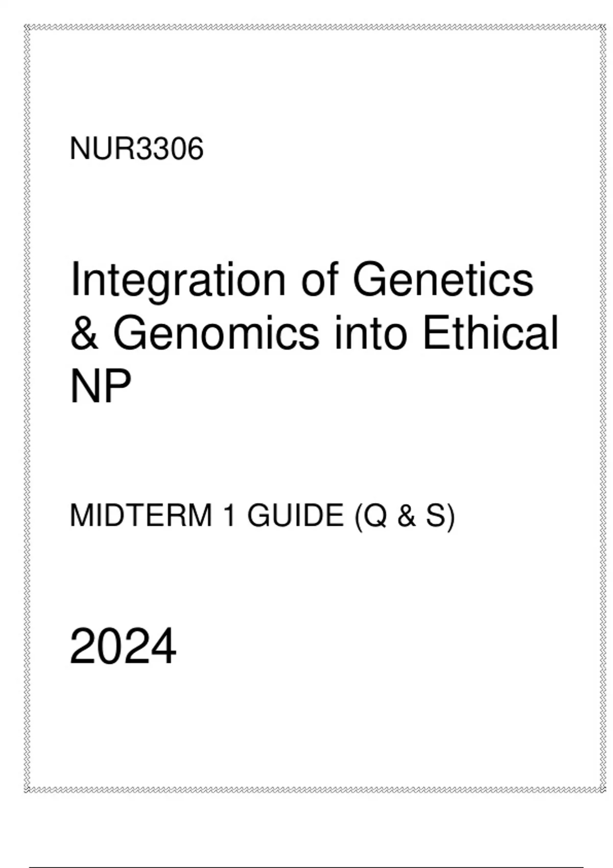Click the word "Ethical" in the title
613x868 pixels.
[x=490, y=333]
